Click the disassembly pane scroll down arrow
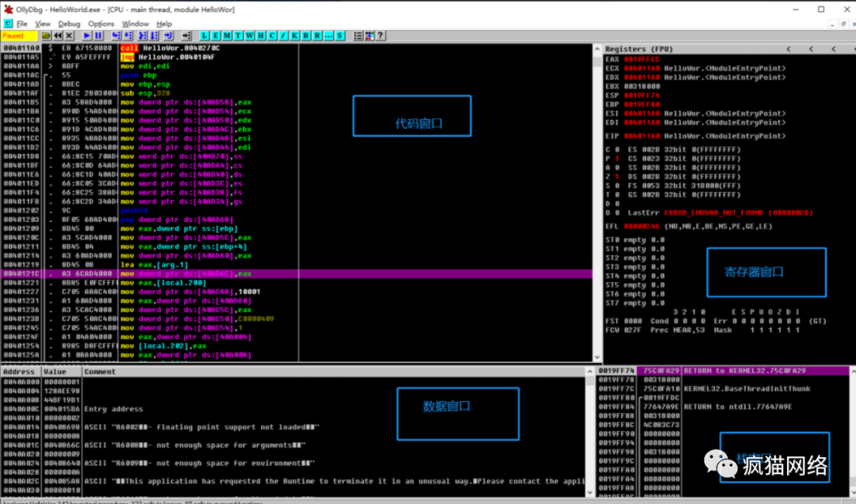Screen dimensions: 856x504 click(x=598, y=357)
